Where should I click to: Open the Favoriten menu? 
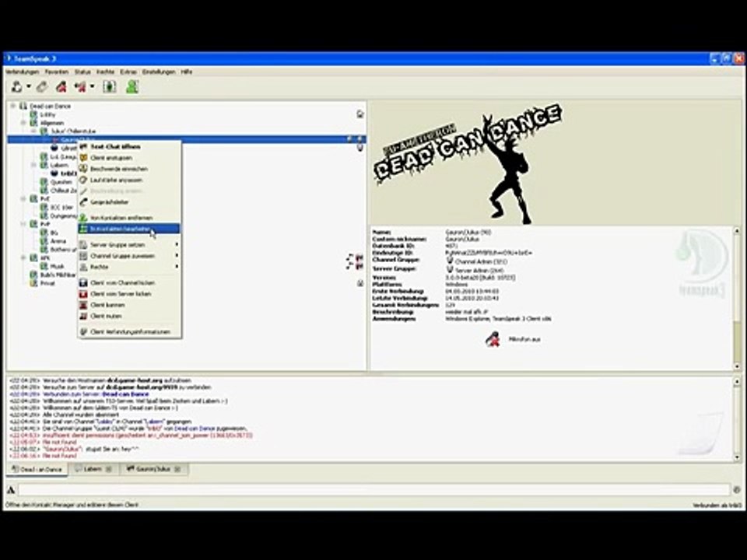point(57,72)
